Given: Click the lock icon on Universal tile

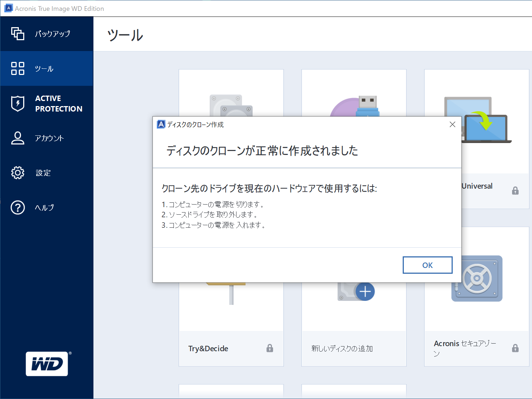Looking at the screenshot, I should [515, 191].
